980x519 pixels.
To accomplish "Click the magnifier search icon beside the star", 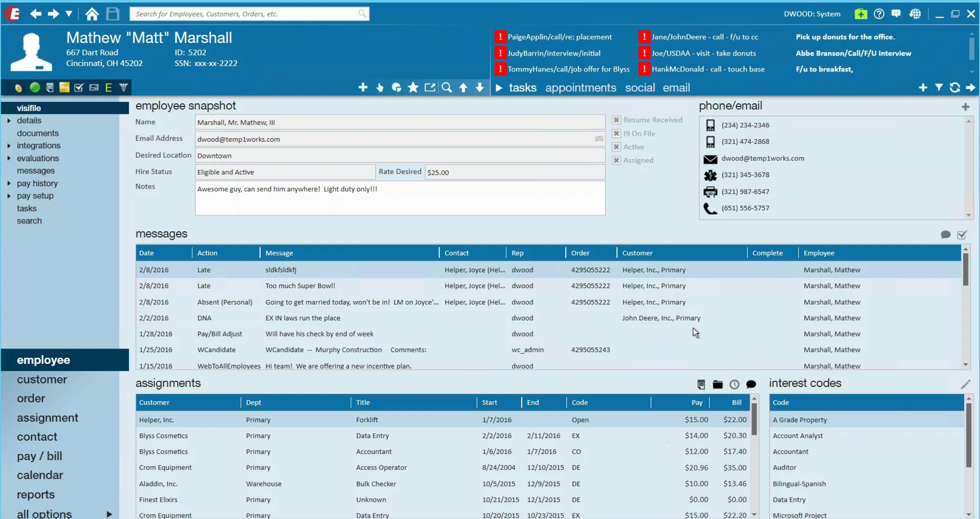I will 447,88.
